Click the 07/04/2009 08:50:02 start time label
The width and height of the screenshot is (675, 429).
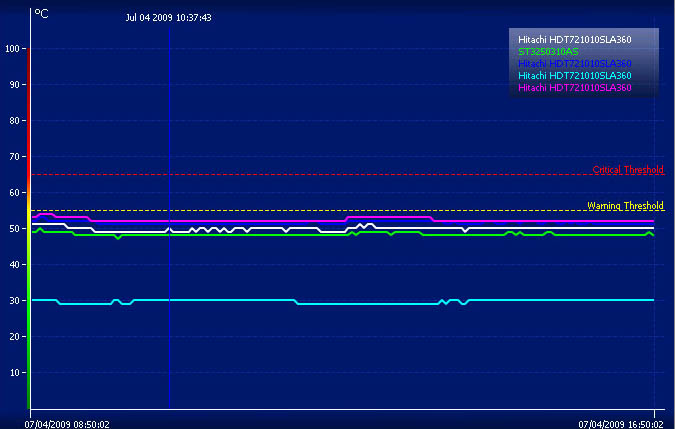(67, 424)
